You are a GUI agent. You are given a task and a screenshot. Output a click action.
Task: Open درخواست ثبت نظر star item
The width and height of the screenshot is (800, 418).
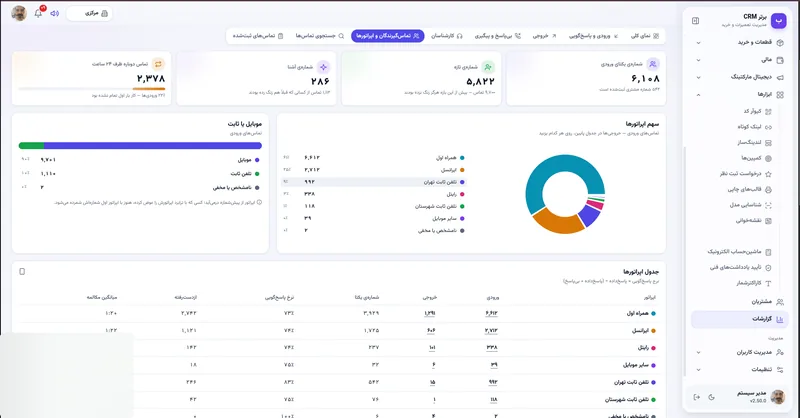tap(746, 174)
